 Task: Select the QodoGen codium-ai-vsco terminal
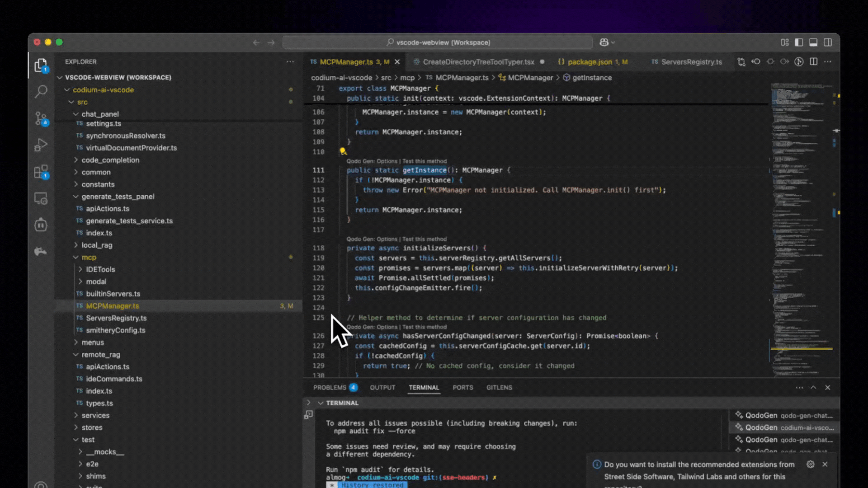[x=785, y=427]
